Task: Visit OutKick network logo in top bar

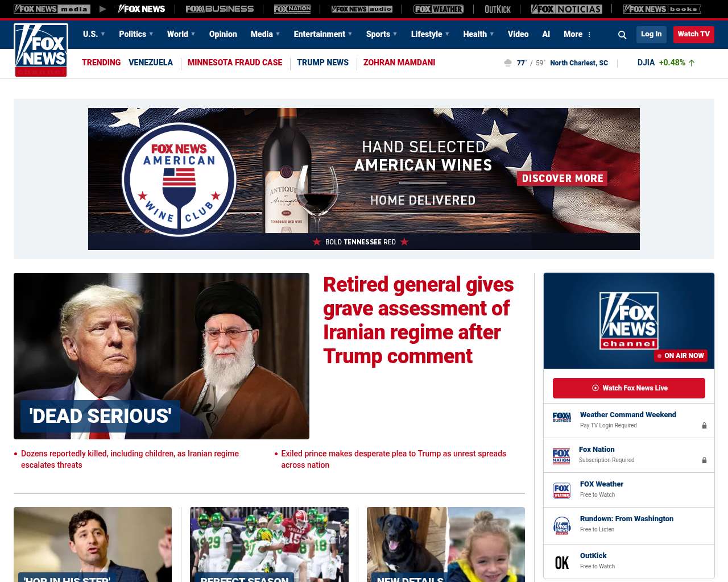Action: pos(498,9)
